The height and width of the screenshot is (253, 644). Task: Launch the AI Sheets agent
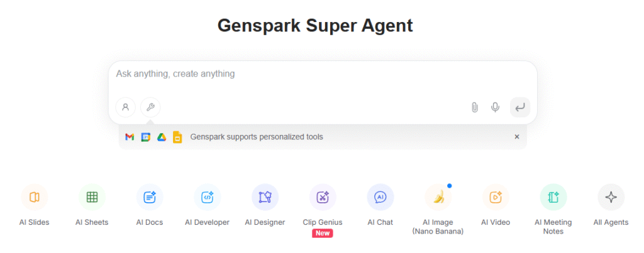pyautogui.click(x=92, y=197)
